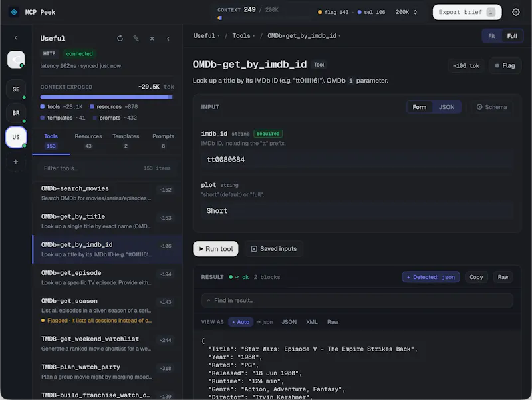
Task: Show Raw result via header button
Action: click(x=503, y=277)
